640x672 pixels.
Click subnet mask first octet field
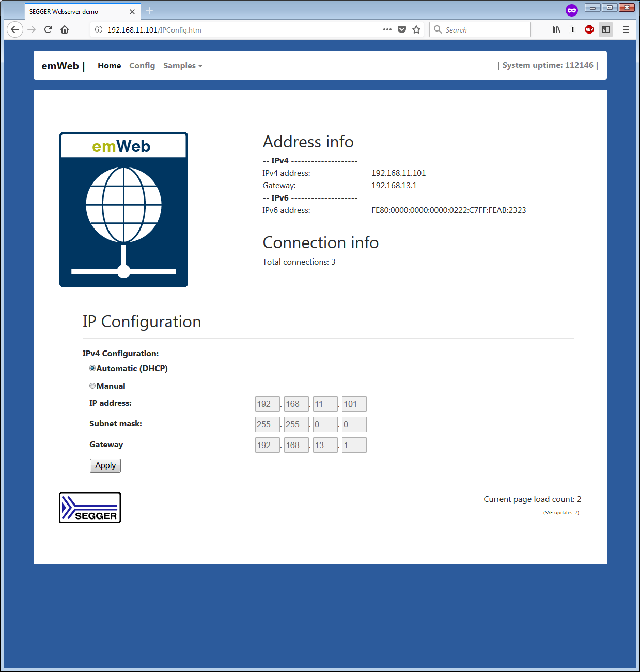(268, 424)
